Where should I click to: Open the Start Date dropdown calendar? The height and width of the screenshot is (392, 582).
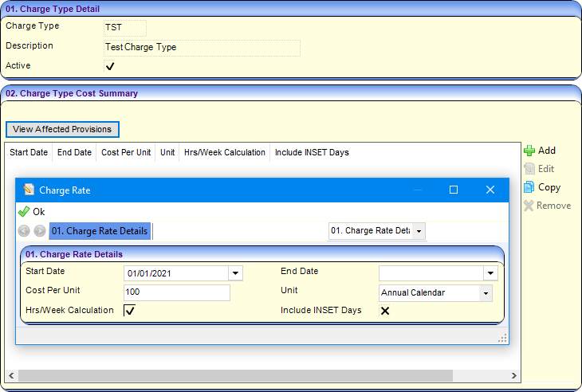point(235,273)
